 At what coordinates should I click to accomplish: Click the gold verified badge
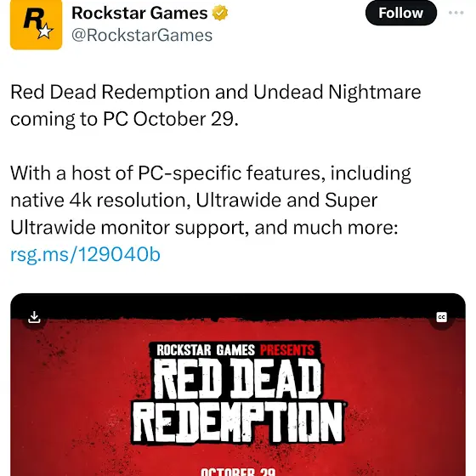(220, 13)
